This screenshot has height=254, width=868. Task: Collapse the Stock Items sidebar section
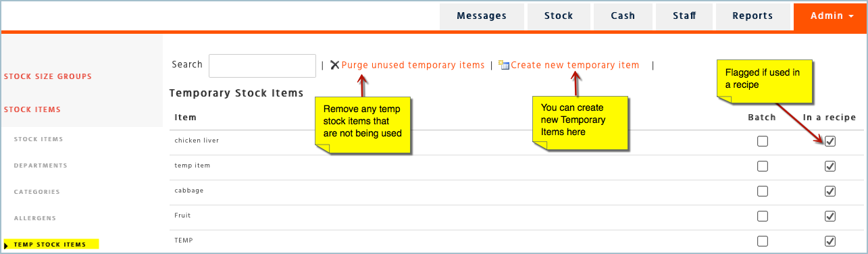coord(32,109)
